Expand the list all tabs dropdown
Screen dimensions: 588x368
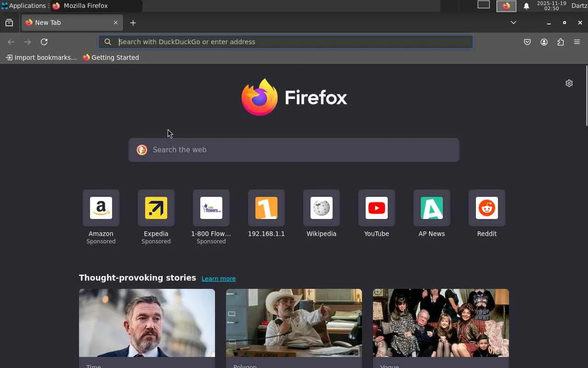click(514, 23)
